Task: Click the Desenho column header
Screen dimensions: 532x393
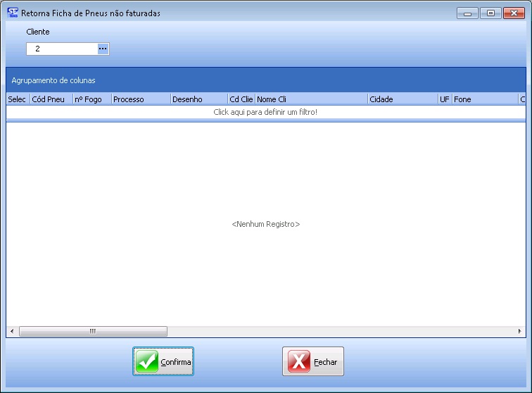Action: pyautogui.click(x=198, y=99)
